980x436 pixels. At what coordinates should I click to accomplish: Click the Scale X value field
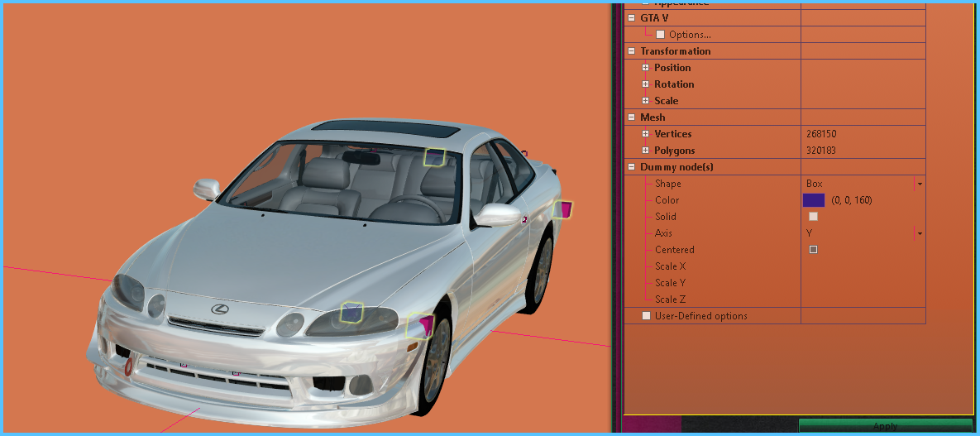pyautogui.click(x=860, y=266)
